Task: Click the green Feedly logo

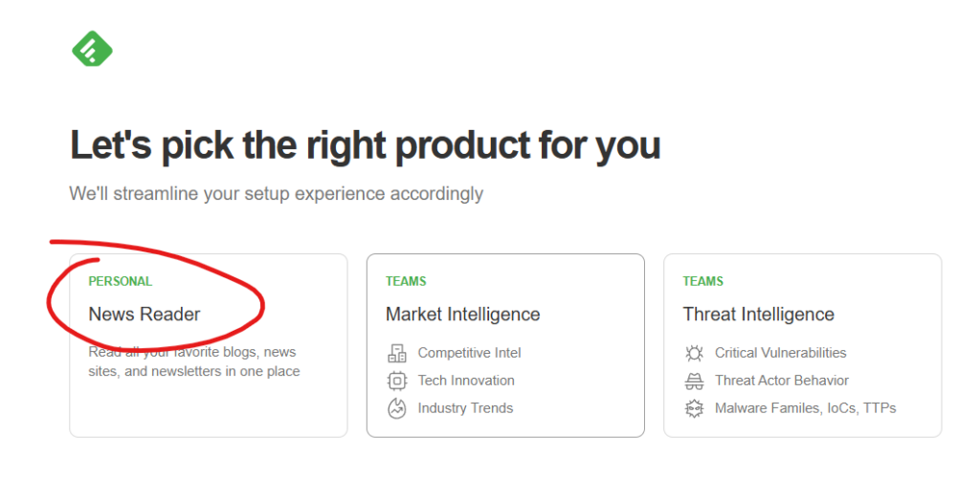Action: click(x=92, y=48)
